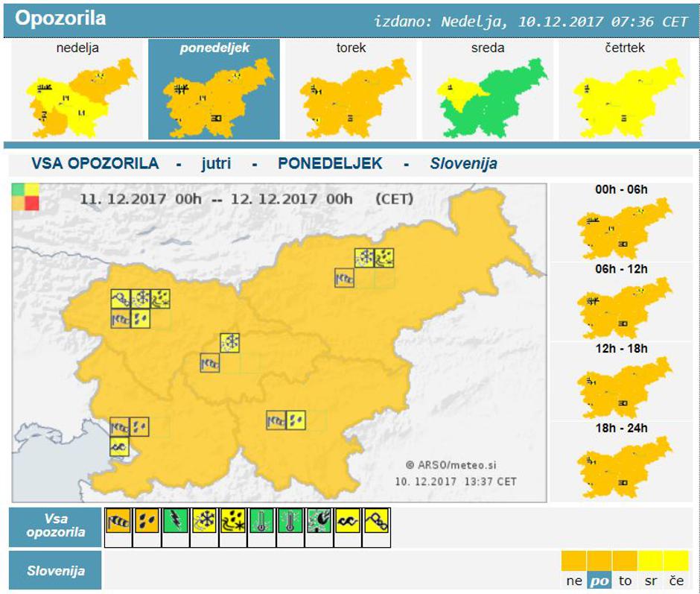Select the high temperature thermometer icon
The height and width of the screenshot is (594, 700).
tap(261, 521)
